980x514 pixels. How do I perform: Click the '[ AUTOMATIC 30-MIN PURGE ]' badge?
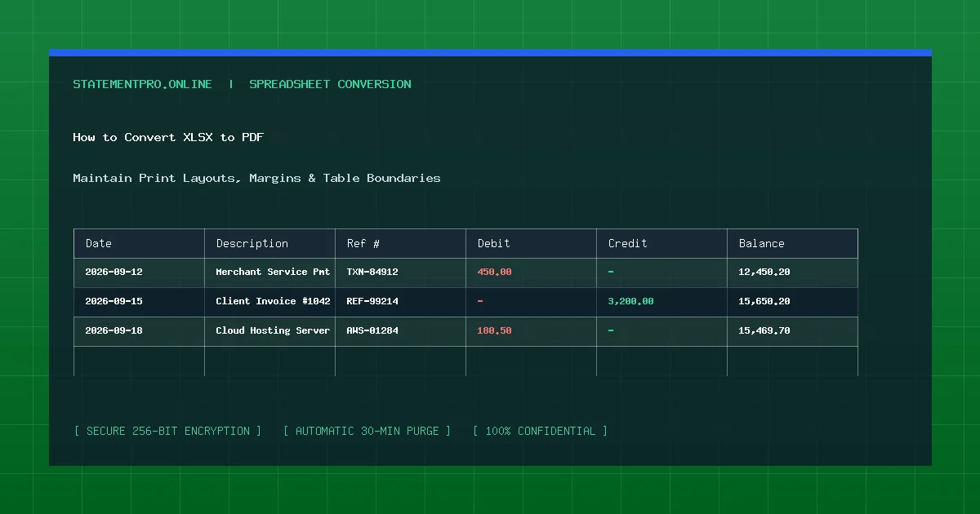click(367, 431)
